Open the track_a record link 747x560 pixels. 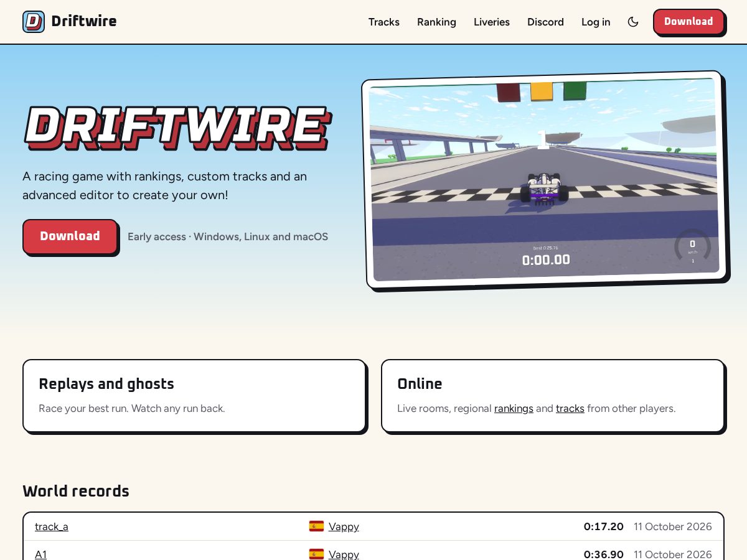click(52, 526)
